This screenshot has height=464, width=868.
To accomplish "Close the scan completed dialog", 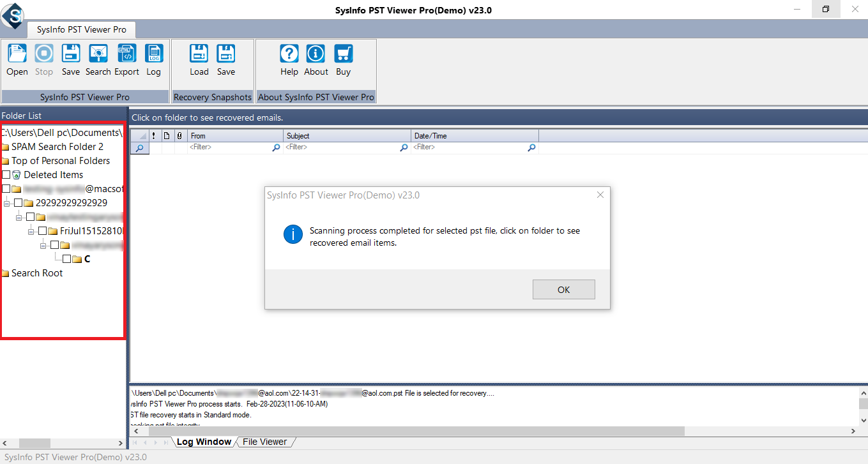I will [x=600, y=195].
